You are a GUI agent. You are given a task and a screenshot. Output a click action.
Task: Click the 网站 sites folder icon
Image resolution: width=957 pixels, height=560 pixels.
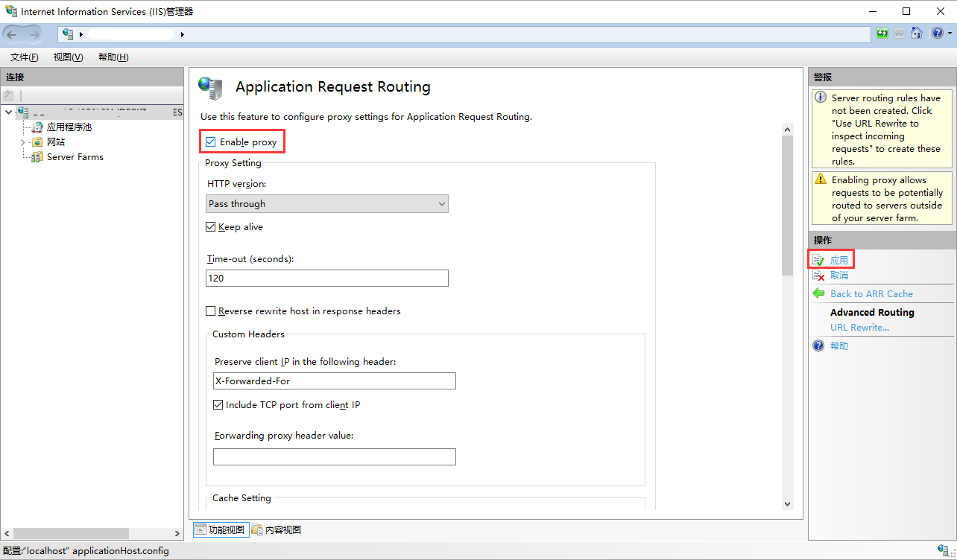38,142
